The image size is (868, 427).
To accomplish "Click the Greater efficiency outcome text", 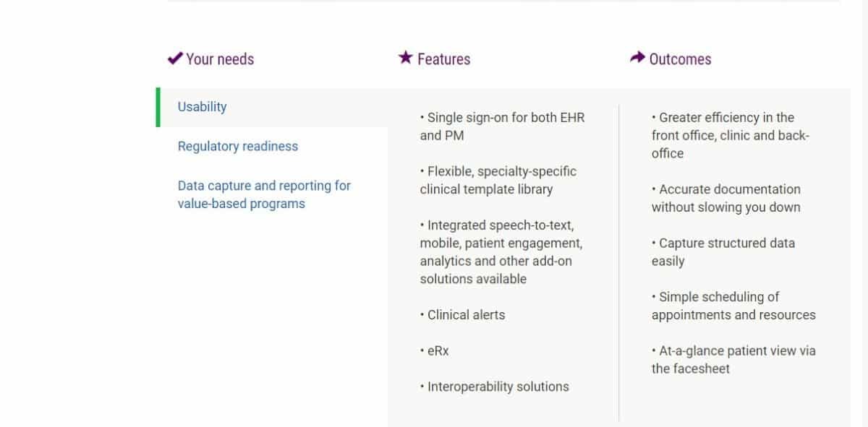I will click(730, 135).
